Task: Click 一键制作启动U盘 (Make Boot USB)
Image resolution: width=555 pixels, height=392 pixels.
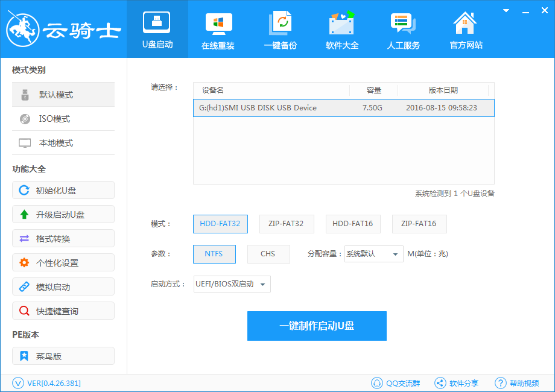Action: 317,326
